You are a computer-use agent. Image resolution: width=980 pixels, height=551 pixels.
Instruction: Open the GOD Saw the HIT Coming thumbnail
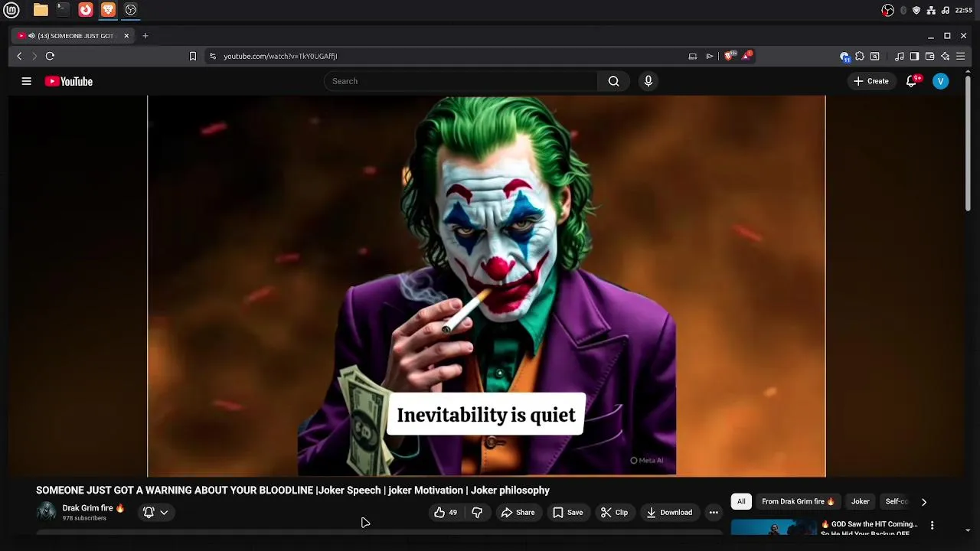[774, 528]
